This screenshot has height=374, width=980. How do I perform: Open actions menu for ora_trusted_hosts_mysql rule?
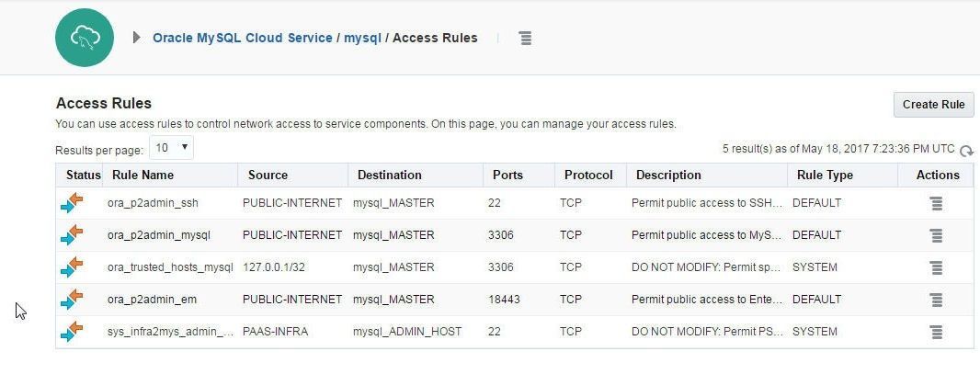point(936,267)
